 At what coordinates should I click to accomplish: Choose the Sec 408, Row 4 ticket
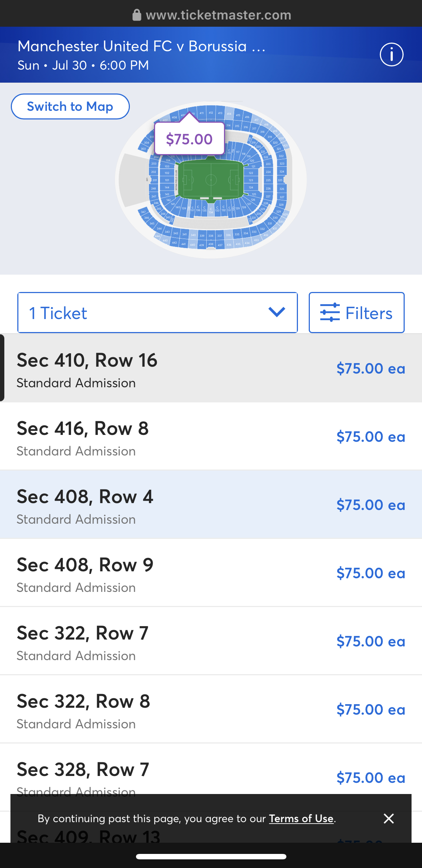[211, 505]
